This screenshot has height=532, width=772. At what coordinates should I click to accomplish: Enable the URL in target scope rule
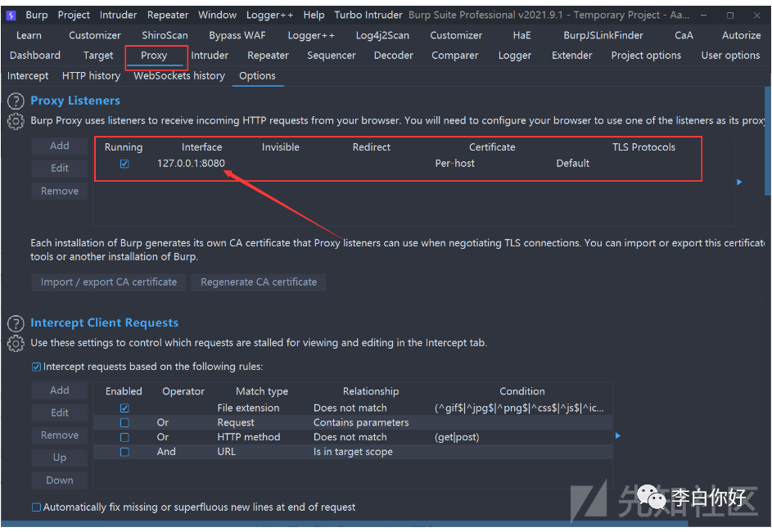click(124, 452)
